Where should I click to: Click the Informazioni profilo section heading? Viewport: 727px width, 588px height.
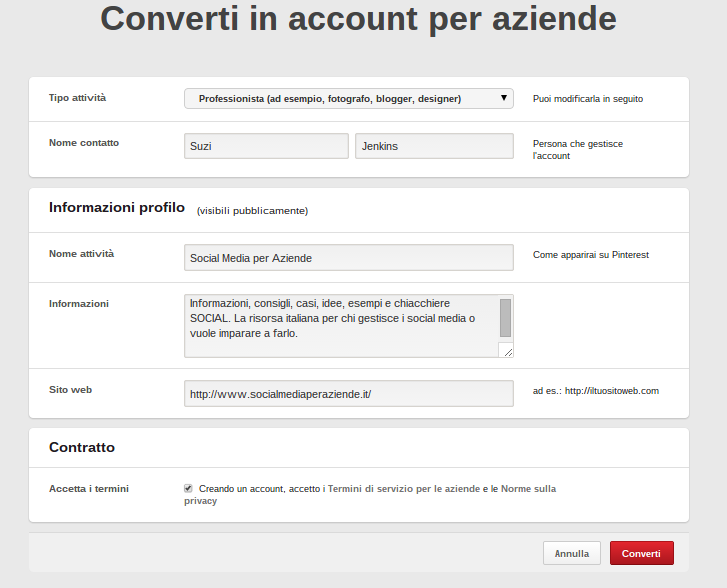point(117,208)
